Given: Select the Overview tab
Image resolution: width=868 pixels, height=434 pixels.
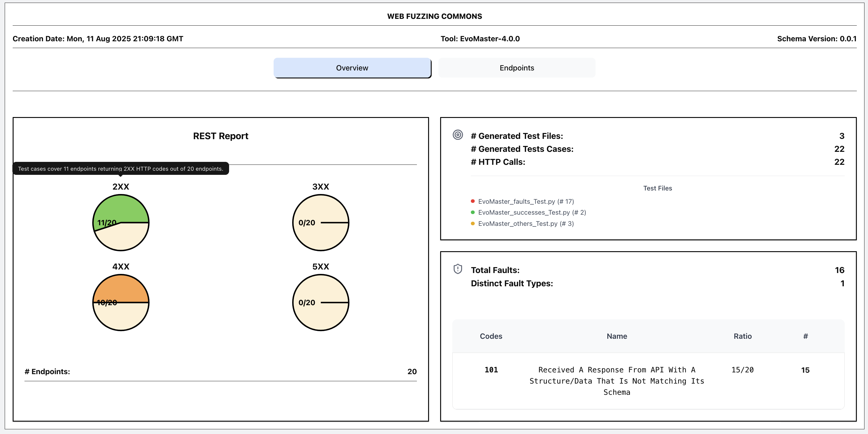Looking at the screenshot, I should pyautogui.click(x=352, y=68).
